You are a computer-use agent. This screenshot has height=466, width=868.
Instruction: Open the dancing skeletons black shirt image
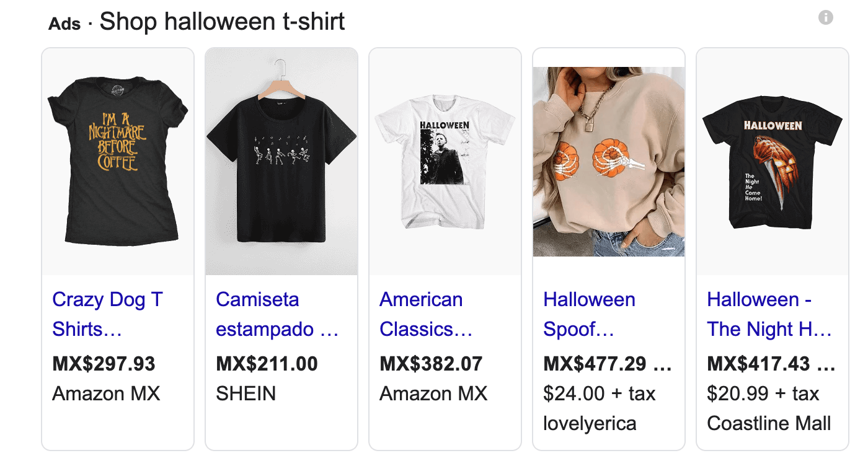(x=281, y=162)
